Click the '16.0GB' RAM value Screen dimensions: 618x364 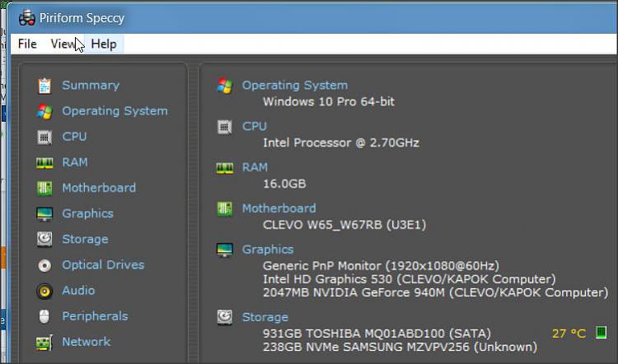(x=284, y=184)
